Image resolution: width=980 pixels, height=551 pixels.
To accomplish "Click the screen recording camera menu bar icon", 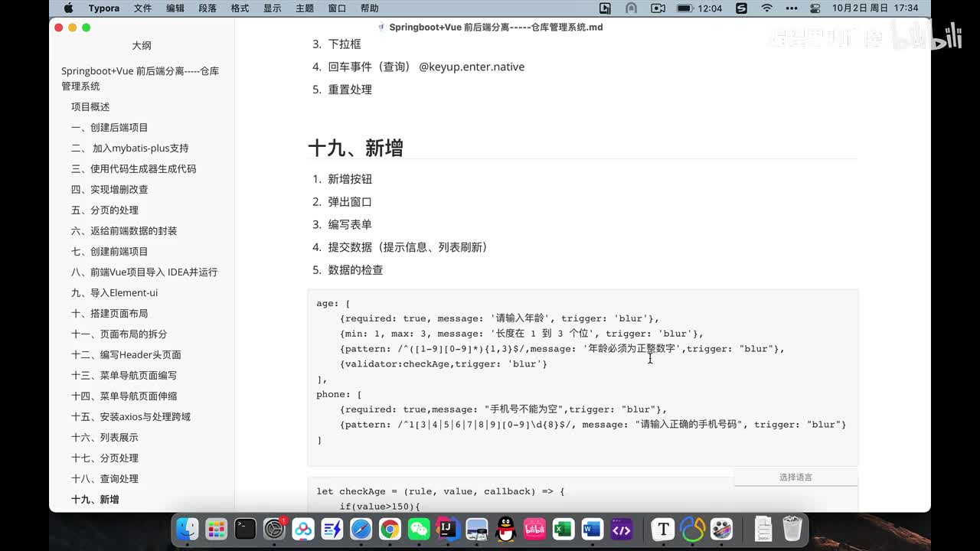I will (x=658, y=8).
